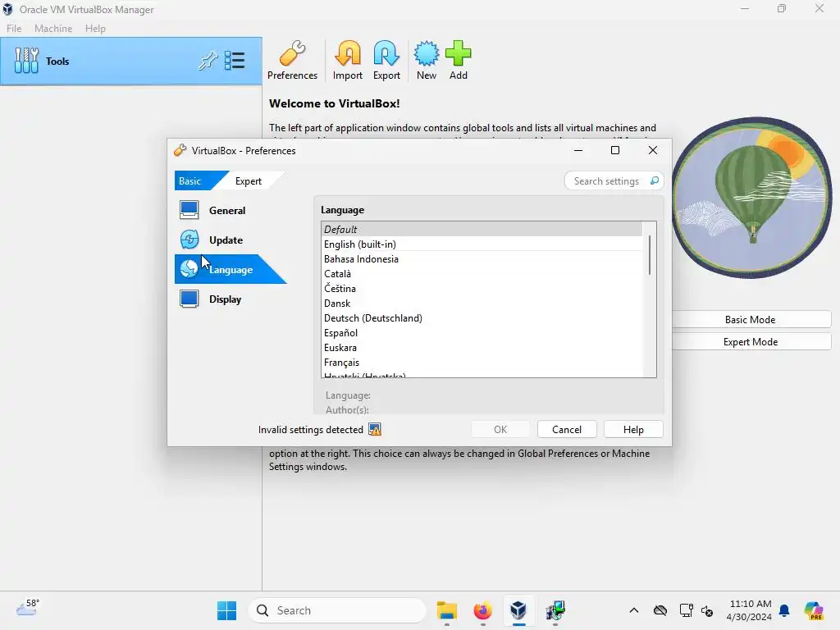The image size is (840, 630).
Task: Create a New virtual machine
Action: [x=427, y=60]
